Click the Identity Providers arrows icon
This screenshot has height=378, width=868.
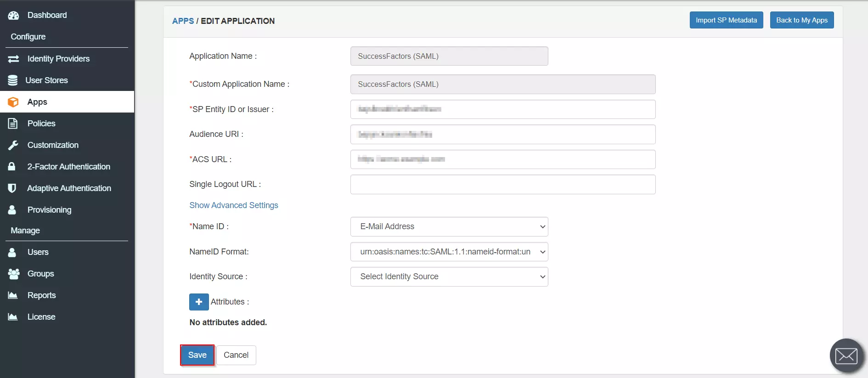click(x=13, y=59)
